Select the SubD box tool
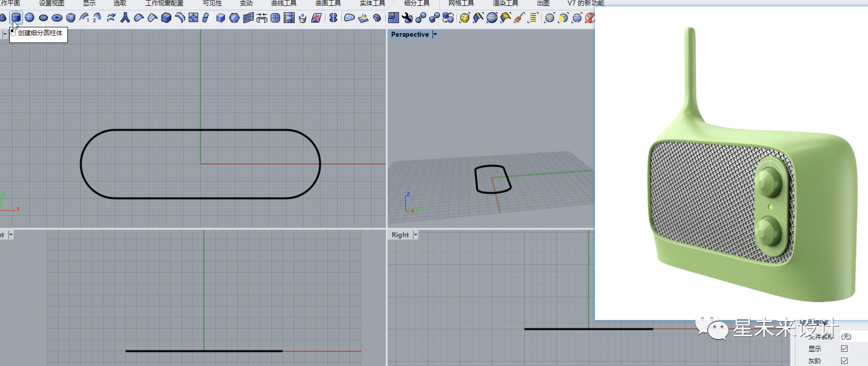Image resolution: width=868 pixels, height=366 pixels. [x=71, y=18]
